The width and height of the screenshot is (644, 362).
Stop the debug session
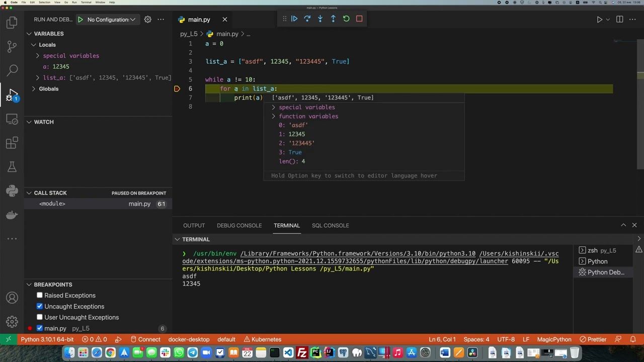[x=359, y=19]
